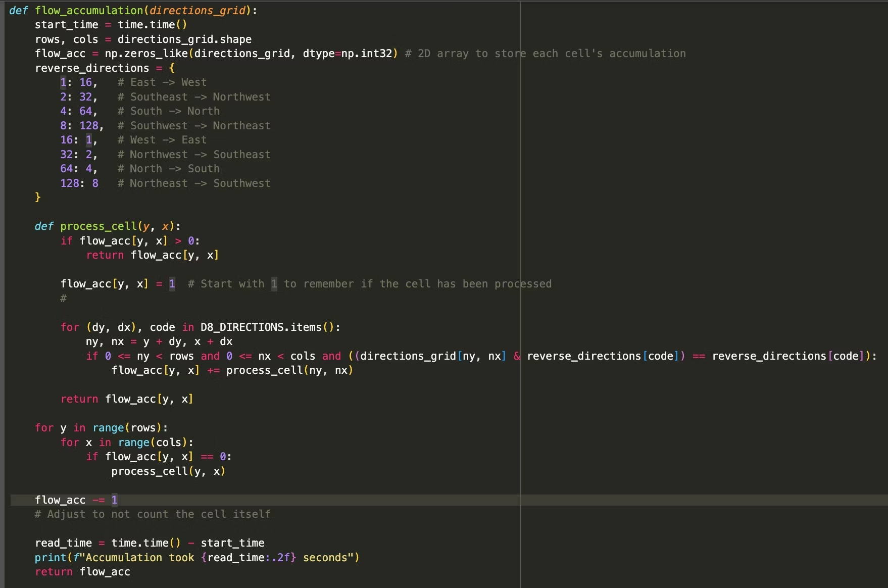Click the final 'return flow_acc' statement
This screenshot has height=588, width=888.
click(x=82, y=572)
